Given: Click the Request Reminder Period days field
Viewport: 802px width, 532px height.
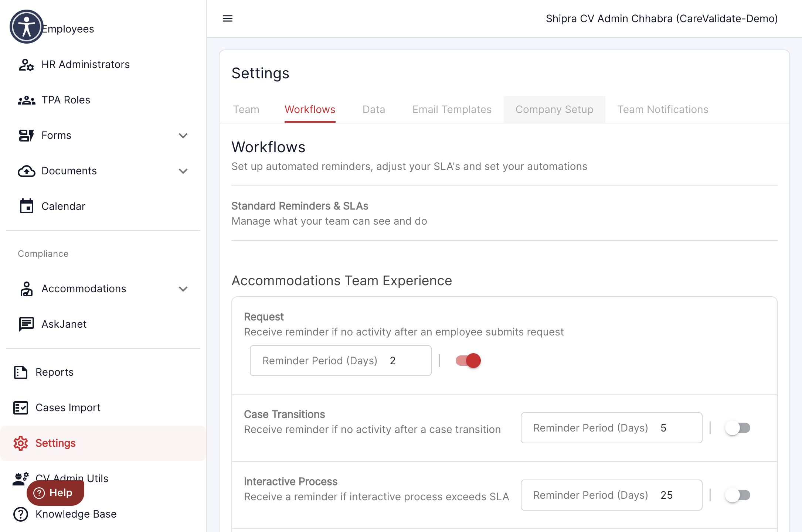Looking at the screenshot, I should pos(340,361).
